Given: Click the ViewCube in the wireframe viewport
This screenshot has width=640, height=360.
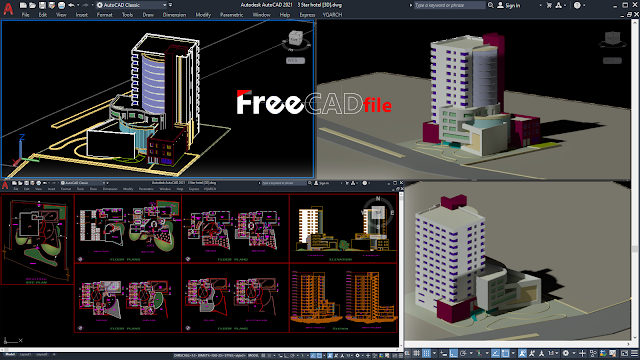Looking at the screenshot, I should pyautogui.click(x=296, y=38).
